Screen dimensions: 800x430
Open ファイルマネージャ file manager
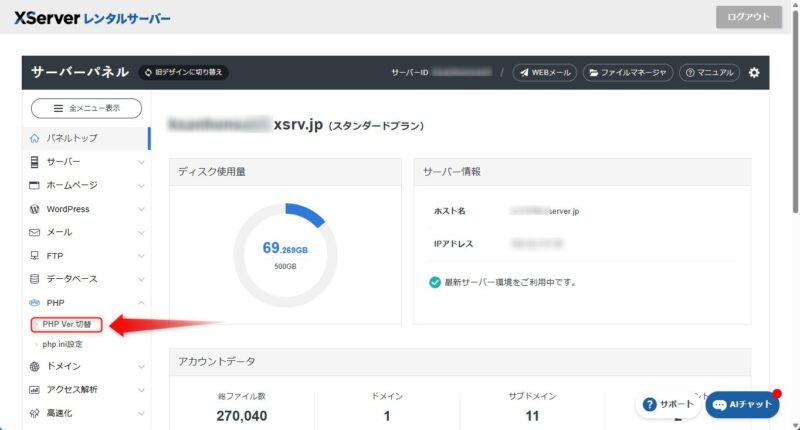pos(627,72)
